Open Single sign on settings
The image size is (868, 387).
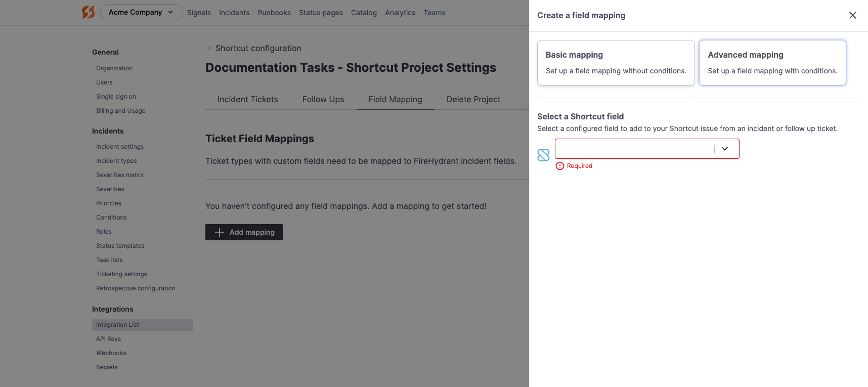pos(116,97)
